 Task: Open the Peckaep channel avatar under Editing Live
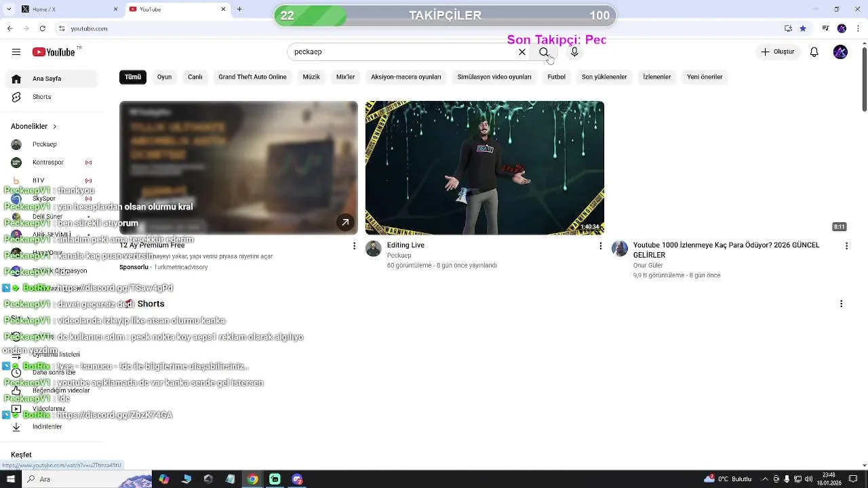pos(374,249)
